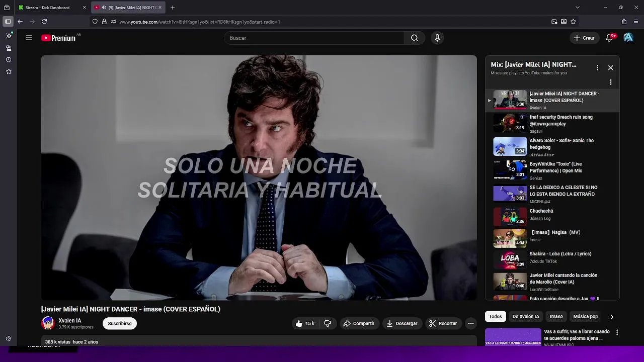Open the Xvalen IA channel avatar
This screenshot has height=362, width=644.
[48, 323]
